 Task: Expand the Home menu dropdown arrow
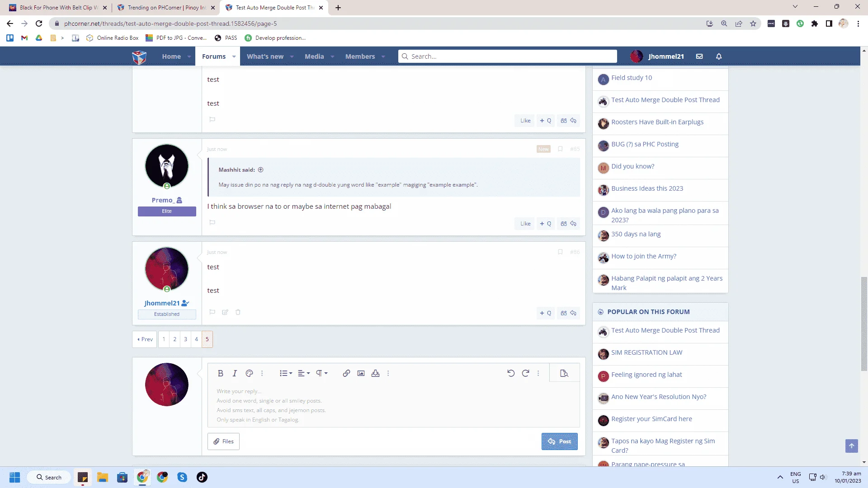[189, 57]
